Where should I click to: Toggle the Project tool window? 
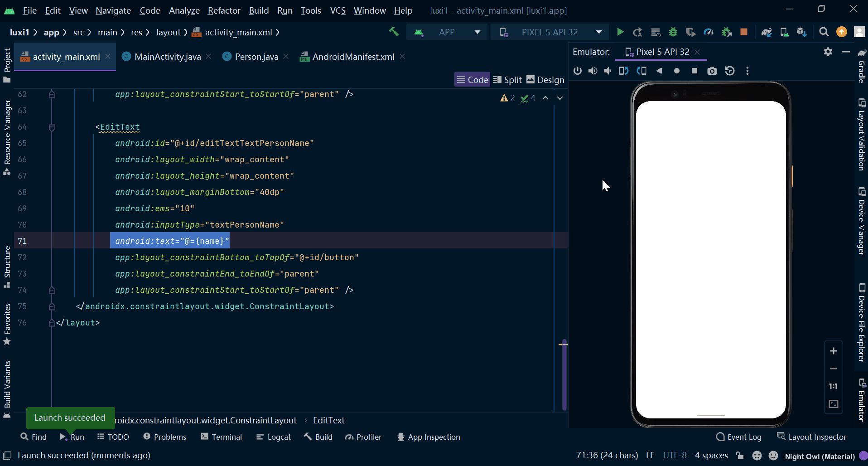click(7, 65)
